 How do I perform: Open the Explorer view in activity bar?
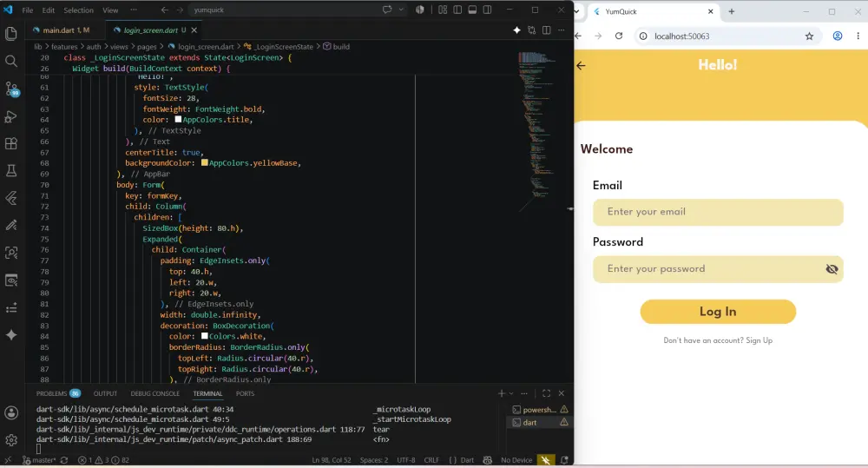[11, 34]
